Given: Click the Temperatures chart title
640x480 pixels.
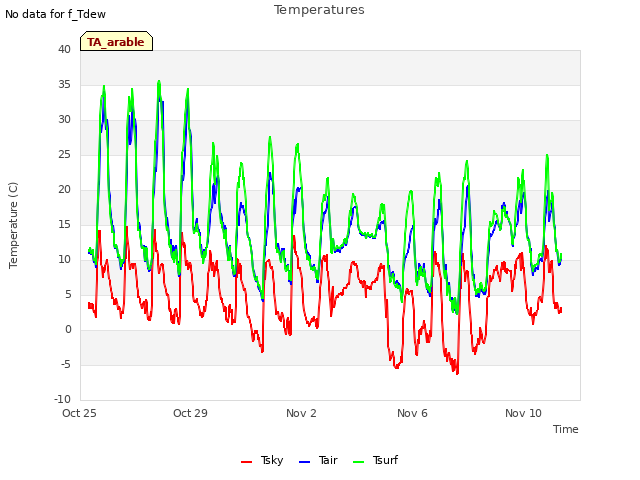Looking at the screenshot, I should (x=319, y=10).
